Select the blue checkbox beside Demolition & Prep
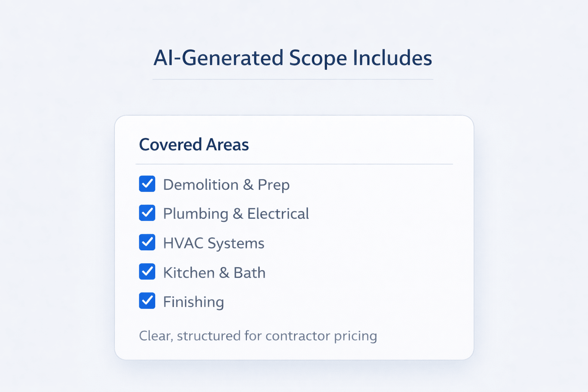588x392 pixels. click(147, 184)
